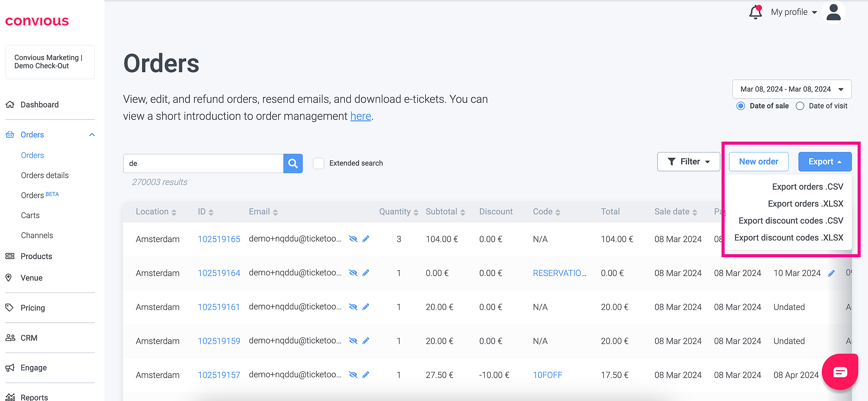
Task: Select the Date of visit radio
Action: pos(800,106)
